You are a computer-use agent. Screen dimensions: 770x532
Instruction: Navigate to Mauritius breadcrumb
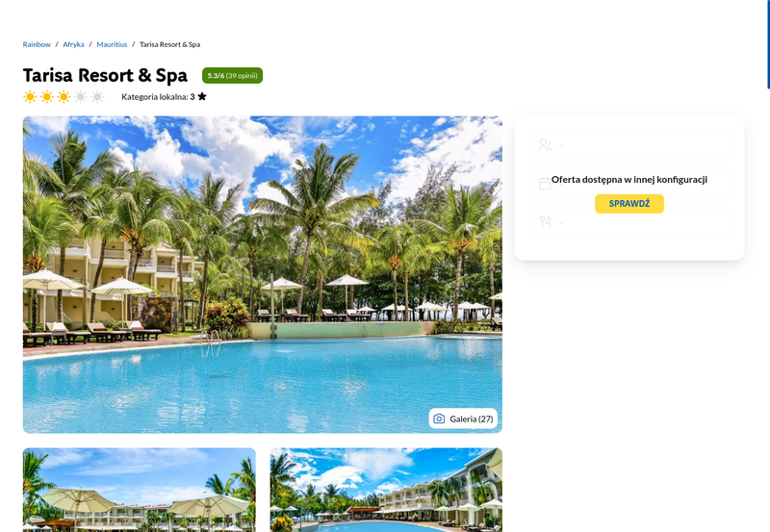pyautogui.click(x=112, y=44)
